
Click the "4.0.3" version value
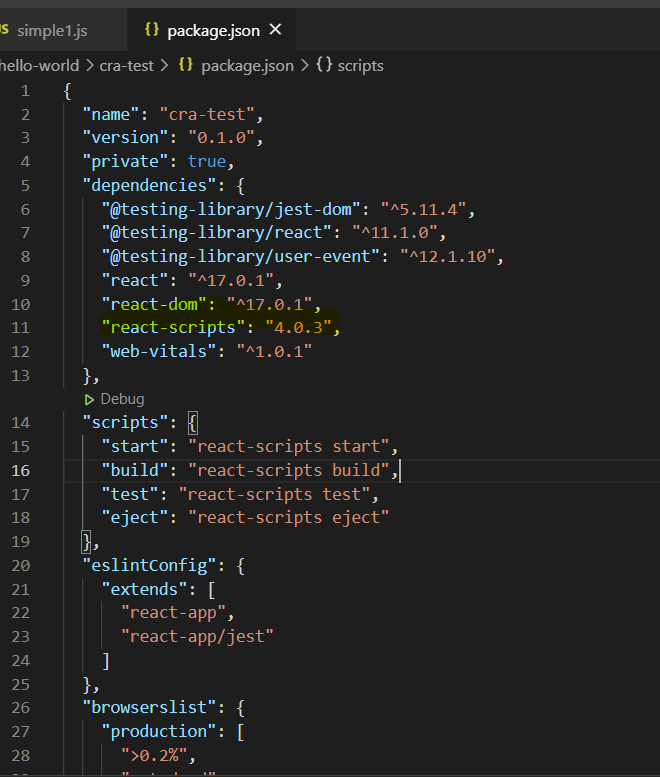click(x=298, y=328)
